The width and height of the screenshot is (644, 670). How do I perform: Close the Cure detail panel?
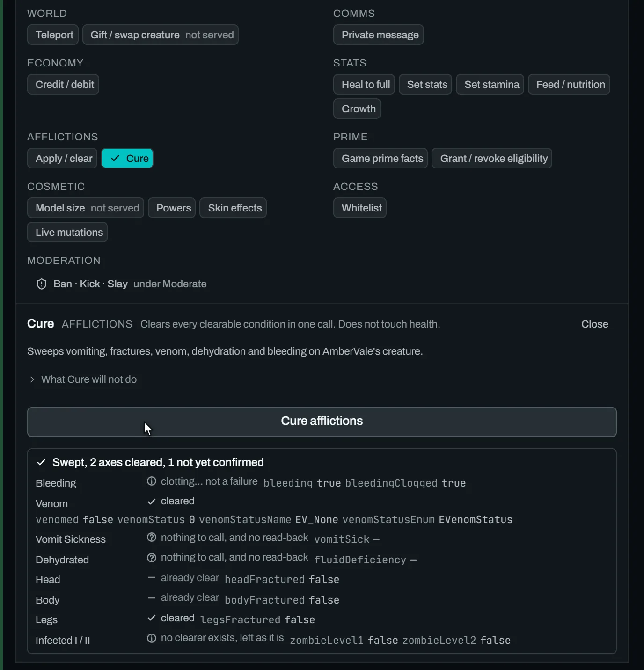pyautogui.click(x=595, y=324)
